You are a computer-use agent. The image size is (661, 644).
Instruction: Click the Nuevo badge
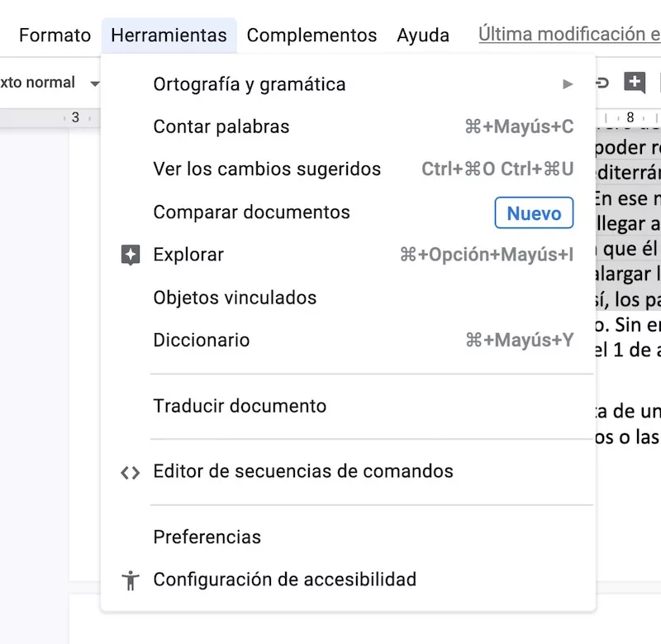534,213
